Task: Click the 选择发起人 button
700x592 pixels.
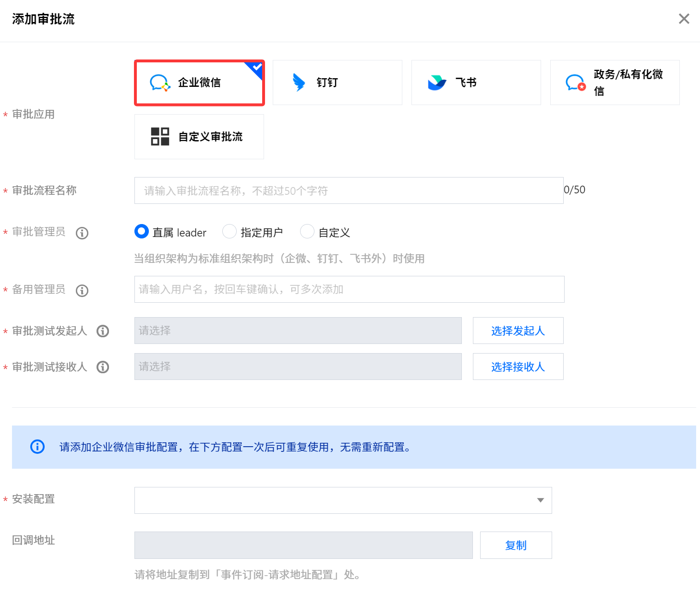Action: 518,331
